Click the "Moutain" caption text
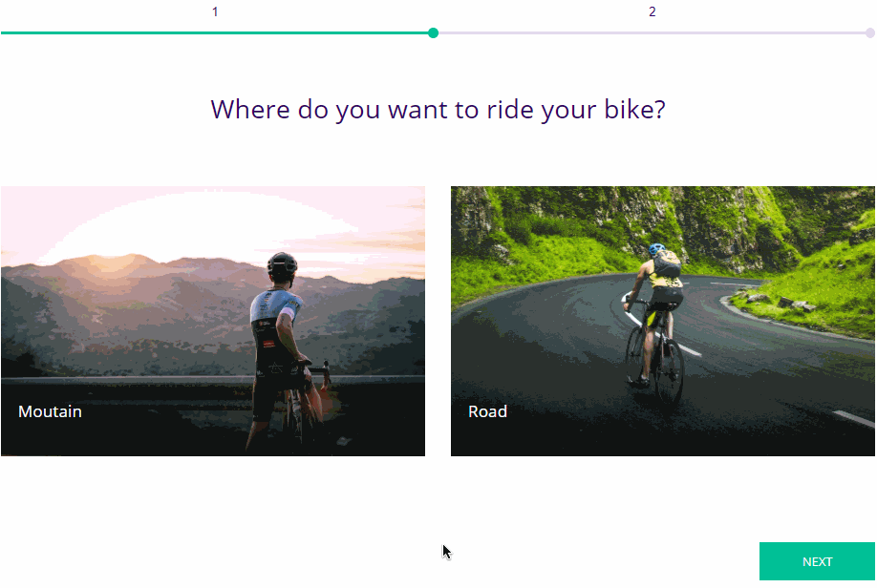Screen dimensions: 877x588 pyautogui.click(x=50, y=411)
